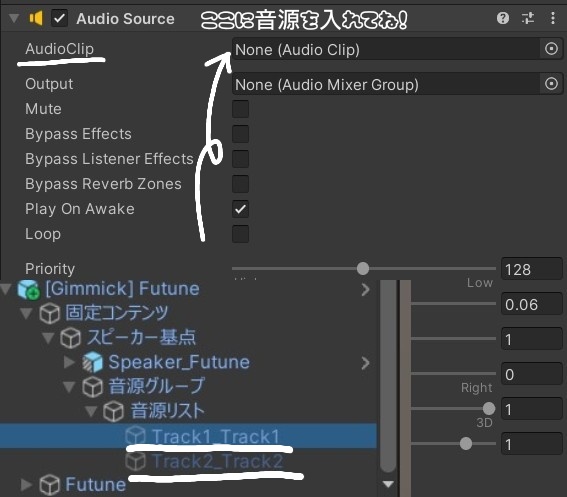Select 音源グループ object
This screenshot has height=497, width=567.
point(157,386)
